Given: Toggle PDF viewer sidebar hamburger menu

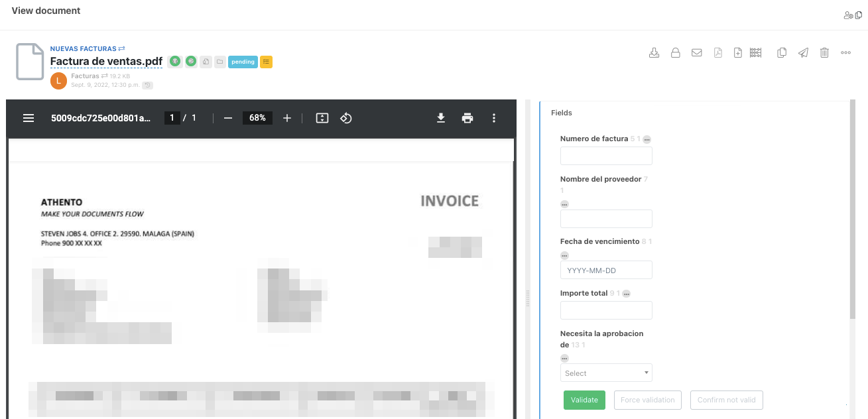Looking at the screenshot, I should click(x=29, y=118).
